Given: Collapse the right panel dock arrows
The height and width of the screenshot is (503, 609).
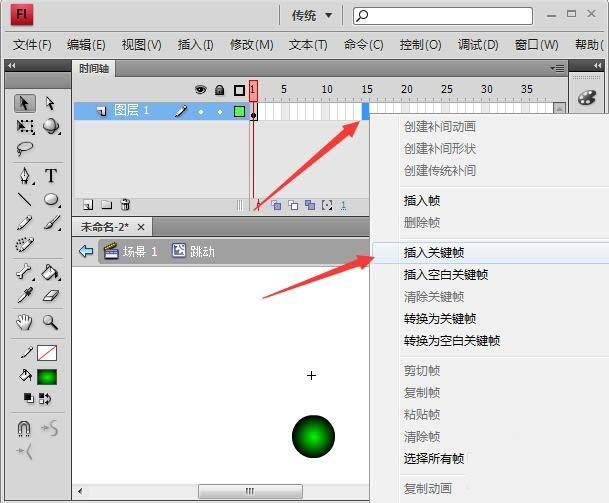Looking at the screenshot, I should click(597, 66).
